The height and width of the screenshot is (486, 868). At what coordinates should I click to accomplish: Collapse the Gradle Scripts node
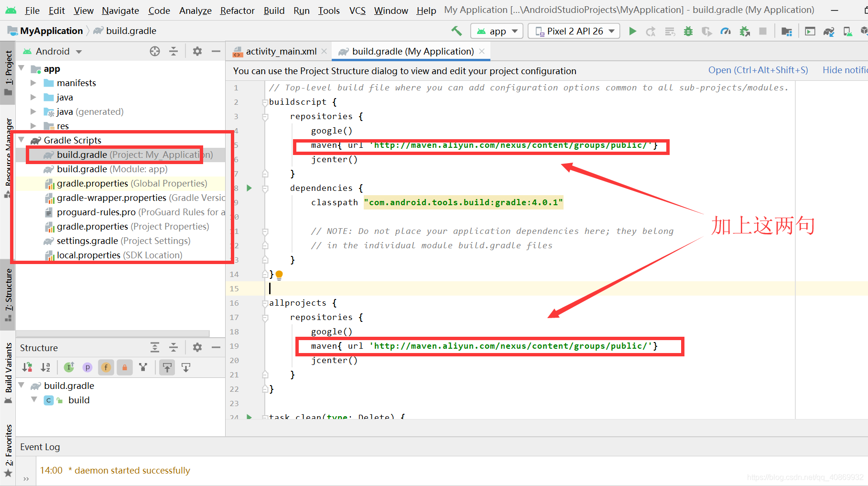pos(22,140)
